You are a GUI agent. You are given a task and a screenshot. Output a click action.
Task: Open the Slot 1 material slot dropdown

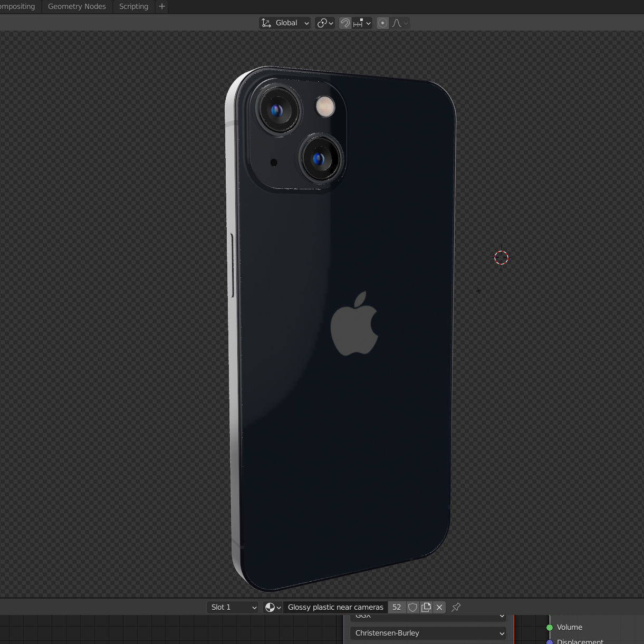pos(233,607)
